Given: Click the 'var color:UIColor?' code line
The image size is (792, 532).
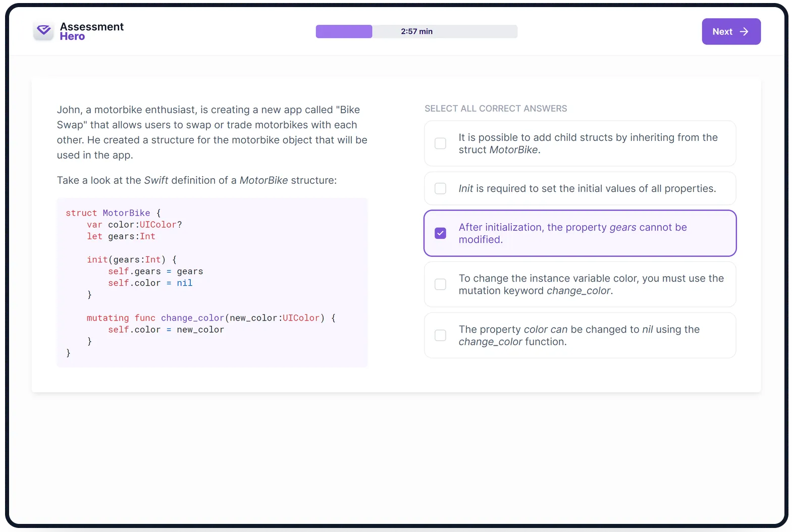Looking at the screenshot, I should [x=134, y=225].
